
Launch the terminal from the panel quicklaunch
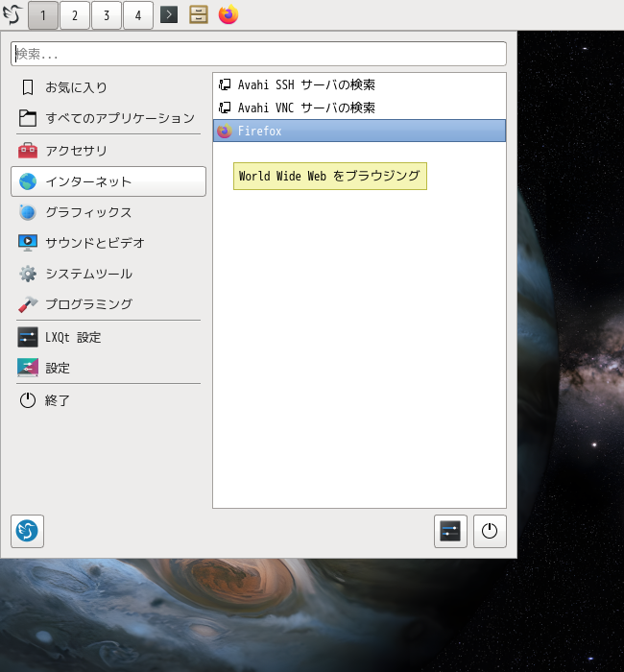coord(169,15)
